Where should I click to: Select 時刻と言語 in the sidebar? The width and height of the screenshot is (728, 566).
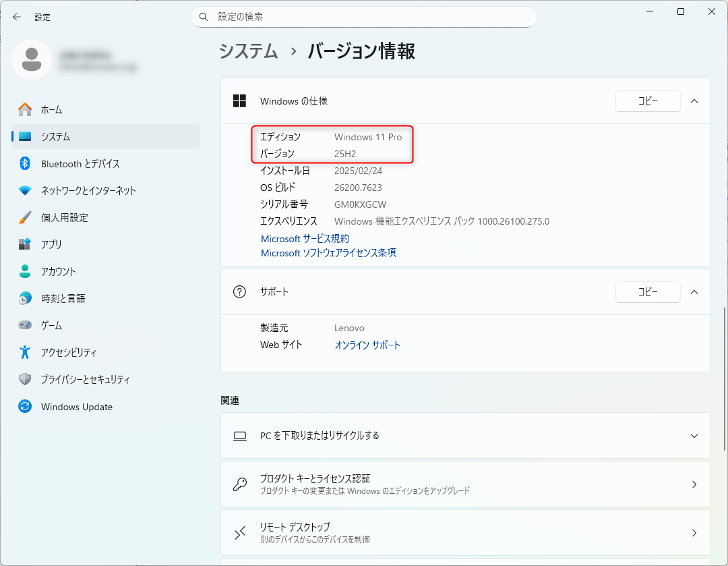[x=63, y=298]
